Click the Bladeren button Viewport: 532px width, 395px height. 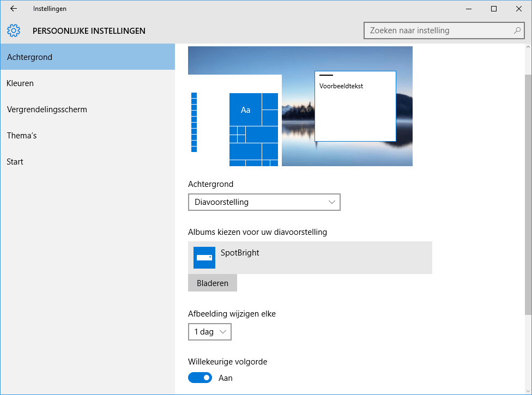pos(213,283)
